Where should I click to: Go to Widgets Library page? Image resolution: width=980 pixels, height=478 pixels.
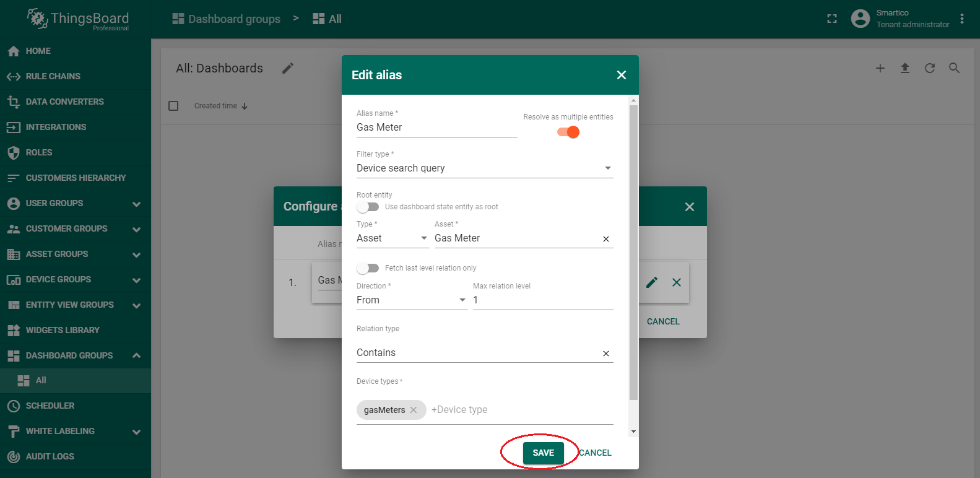(x=63, y=330)
